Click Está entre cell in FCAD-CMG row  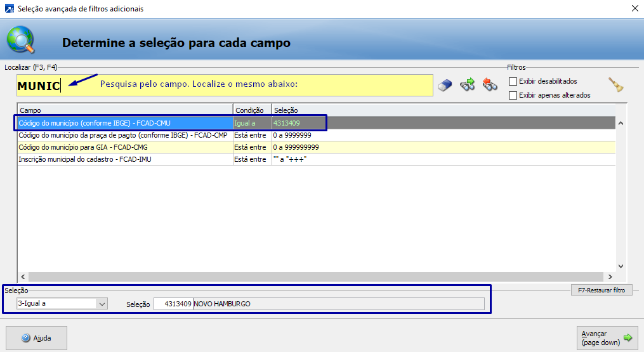click(252, 147)
